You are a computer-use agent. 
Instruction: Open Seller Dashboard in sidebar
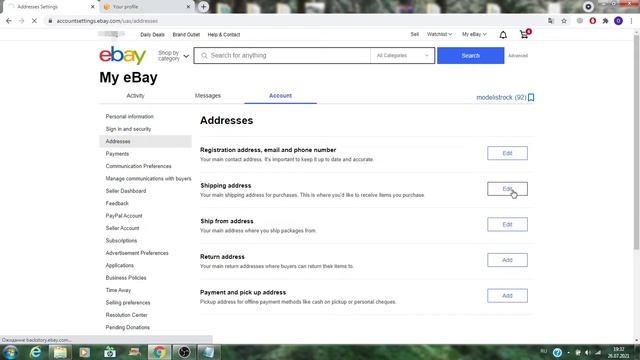126,191
